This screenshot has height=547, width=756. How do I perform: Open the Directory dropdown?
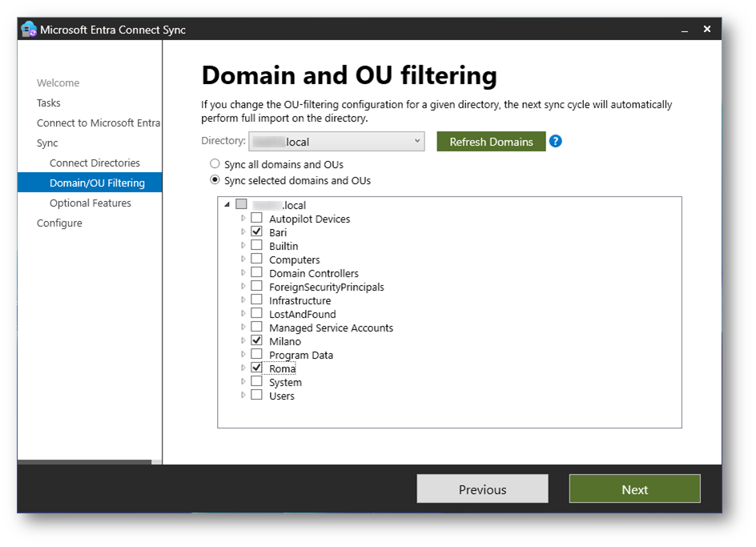pos(336,141)
